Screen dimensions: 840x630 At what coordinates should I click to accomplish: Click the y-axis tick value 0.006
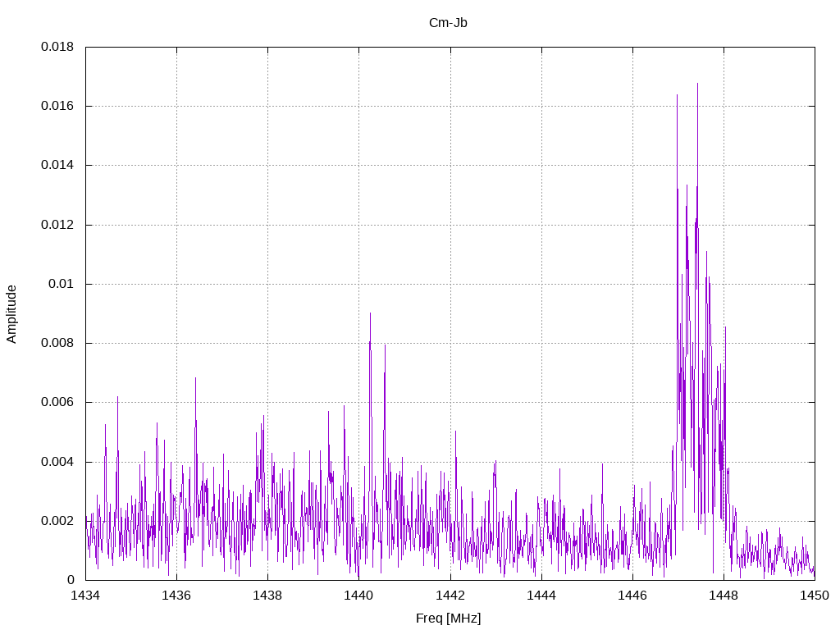[57, 402]
